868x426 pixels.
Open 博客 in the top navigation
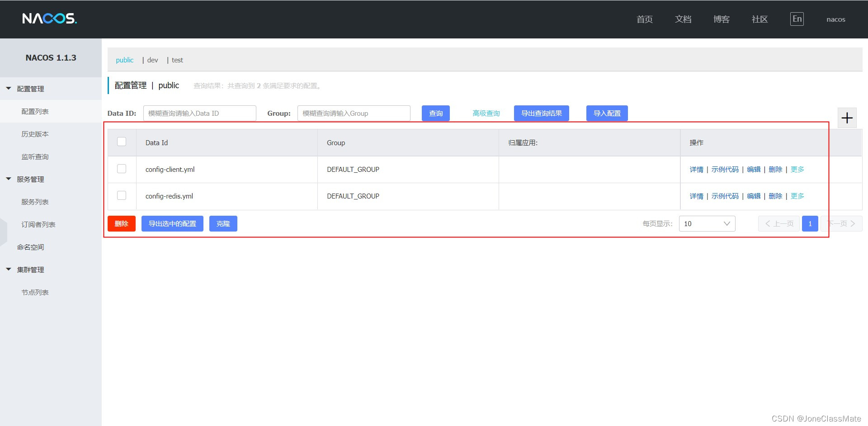click(x=722, y=19)
